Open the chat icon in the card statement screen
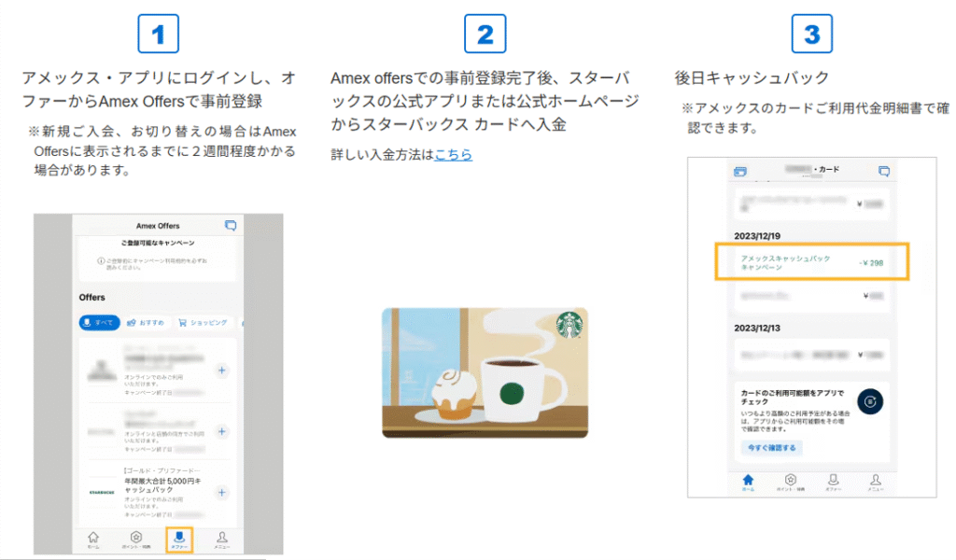The height and width of the screenshot is (560, 956). coord(883,172)
